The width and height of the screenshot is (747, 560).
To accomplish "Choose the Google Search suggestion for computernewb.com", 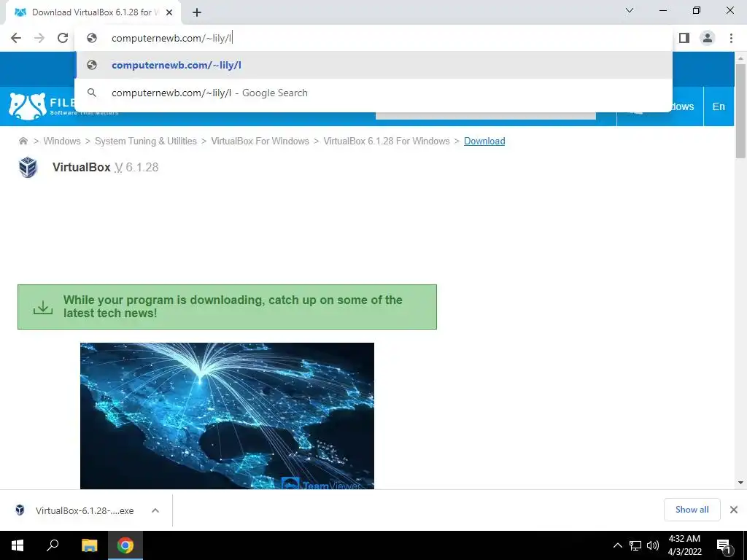I will coord(373,93).
